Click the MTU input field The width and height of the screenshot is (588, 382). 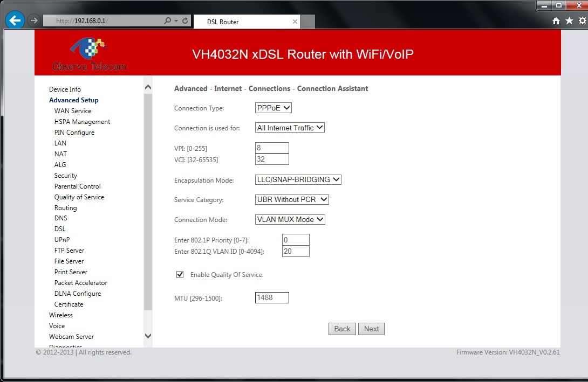pyautogui.click(x=272, y=298)
